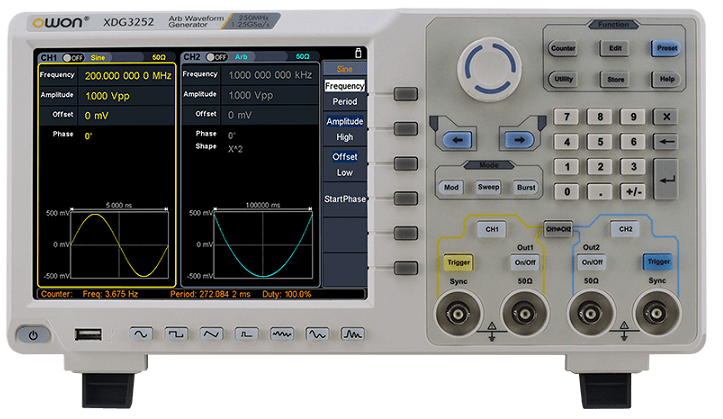Select Amplitude/High menu item on screen
Image resolution: width=723 pixels, height=419 pixels.
tap(345, 129)
